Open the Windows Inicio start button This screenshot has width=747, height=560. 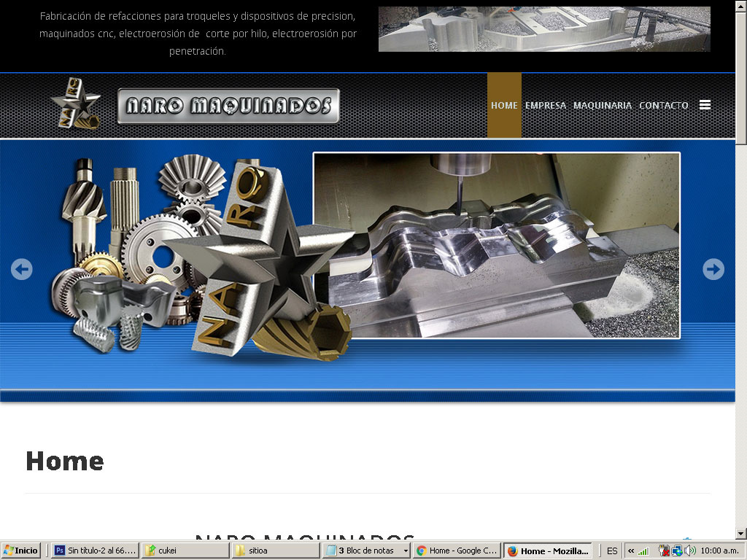click(20, 551)
